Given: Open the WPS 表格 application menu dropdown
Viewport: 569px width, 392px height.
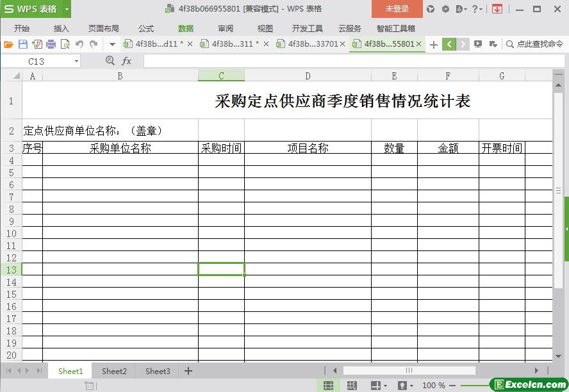Looking at the screenshot, I should (67, 9).
